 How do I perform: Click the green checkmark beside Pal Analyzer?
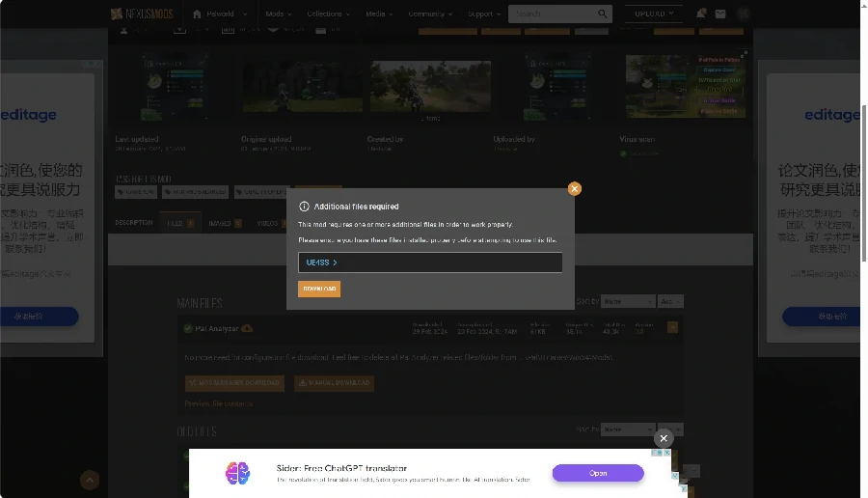[188, 328]
